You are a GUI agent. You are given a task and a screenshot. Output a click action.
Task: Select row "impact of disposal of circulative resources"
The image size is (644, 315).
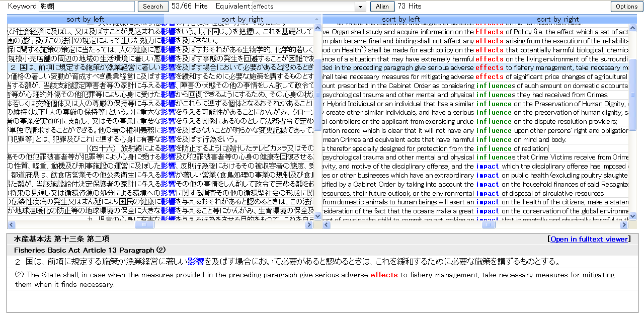(475, 193)
